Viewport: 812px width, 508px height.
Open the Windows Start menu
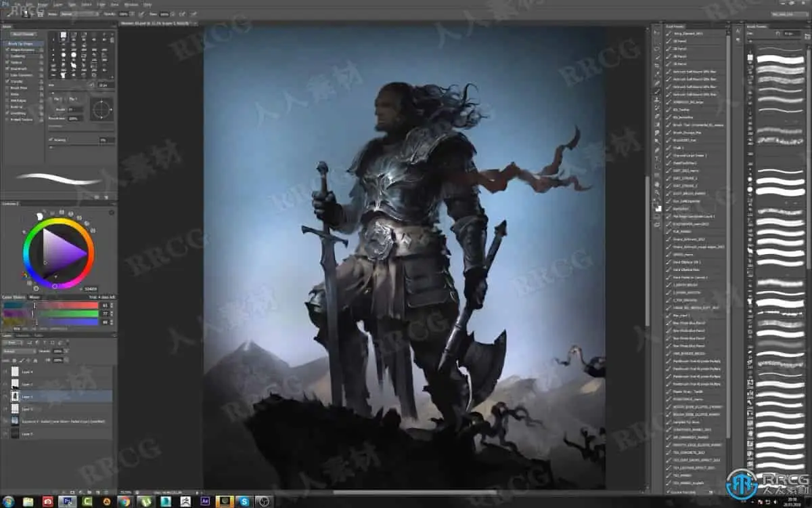point(8,501)
